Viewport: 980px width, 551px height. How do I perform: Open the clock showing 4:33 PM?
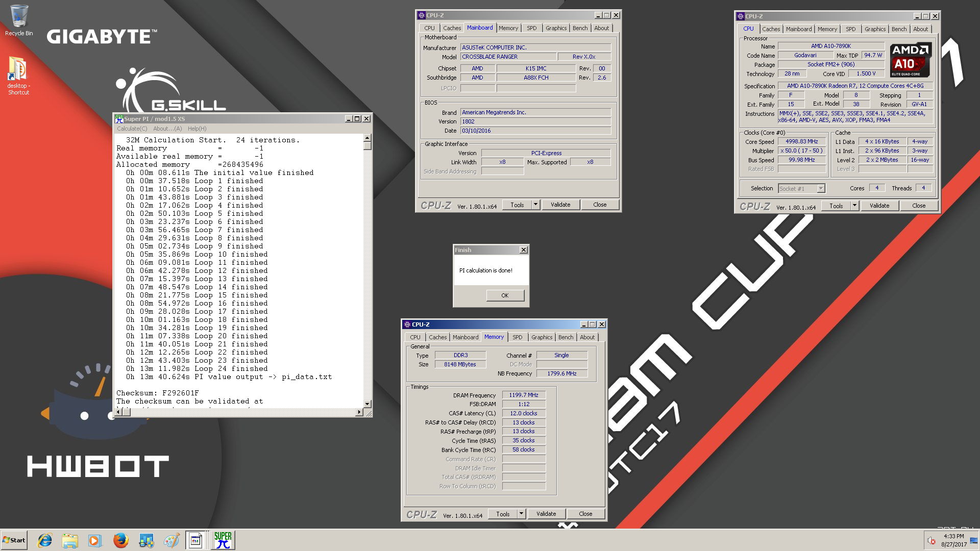[x=953, y=540]
